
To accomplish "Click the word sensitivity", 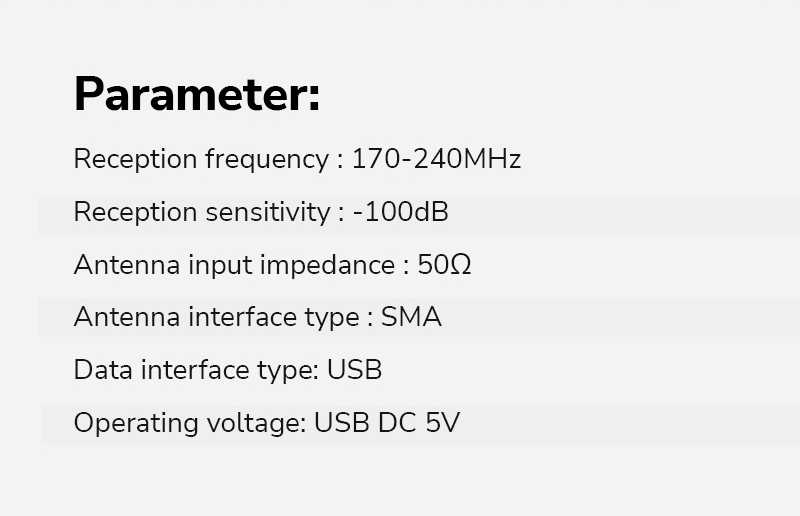I will [268, 212].
